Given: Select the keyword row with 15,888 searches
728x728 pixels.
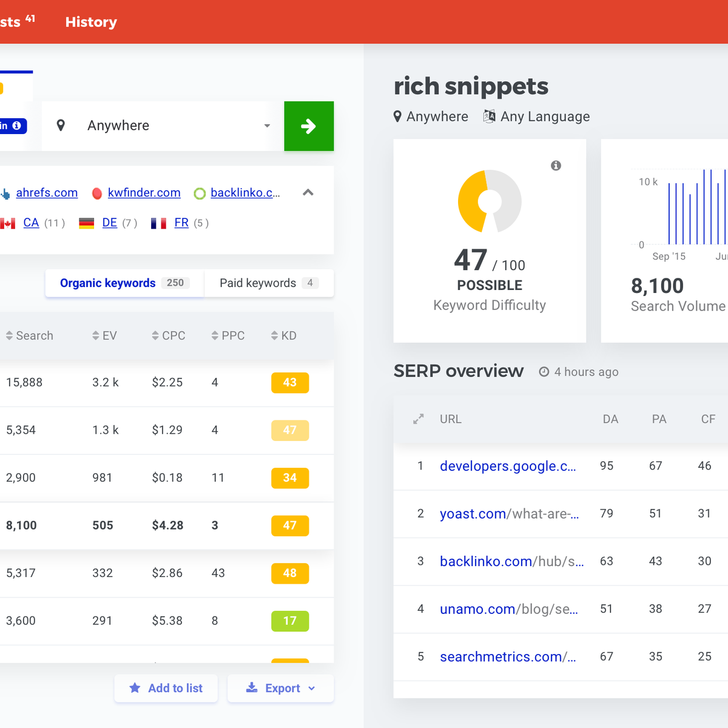Looking at the screenshot, I should pos(121,383).
